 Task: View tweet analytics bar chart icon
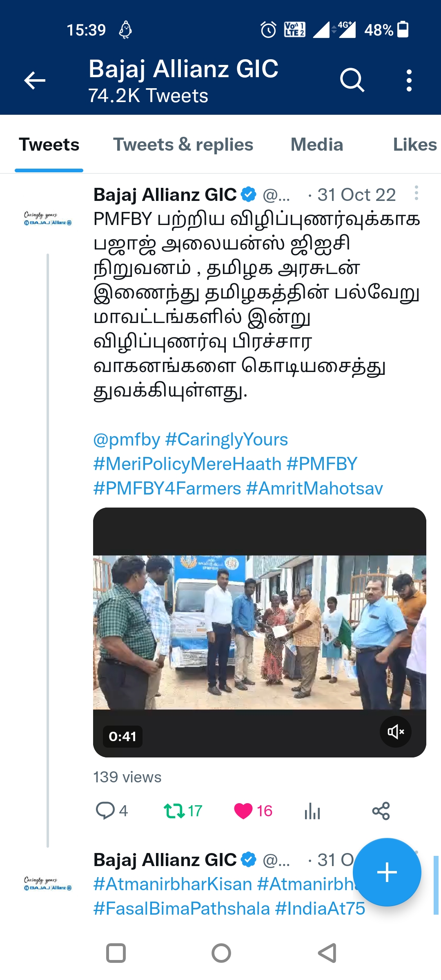click(312, 811)
